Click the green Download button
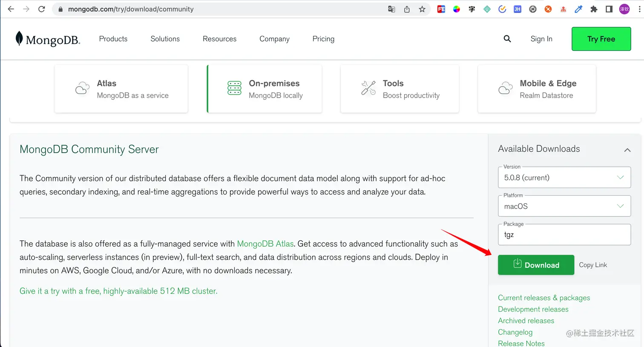The width and height of the screenshot is (644, 347). 536,265
